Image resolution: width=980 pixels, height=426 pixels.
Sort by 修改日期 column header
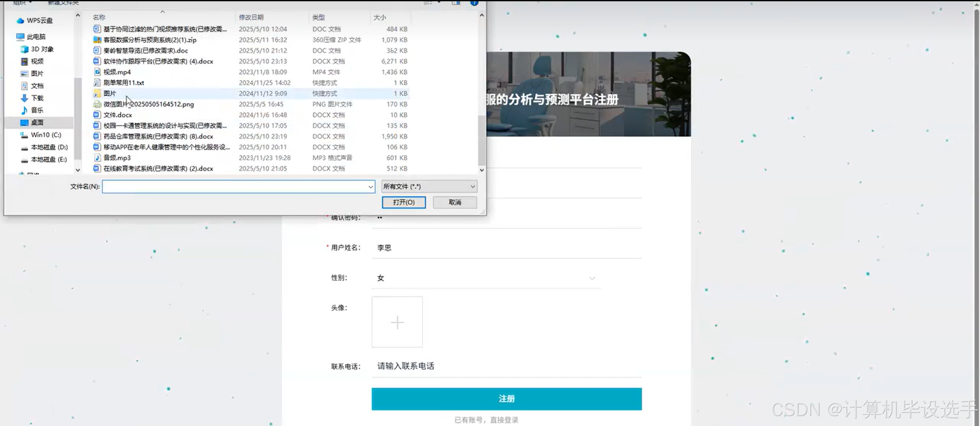click(251, 17)
